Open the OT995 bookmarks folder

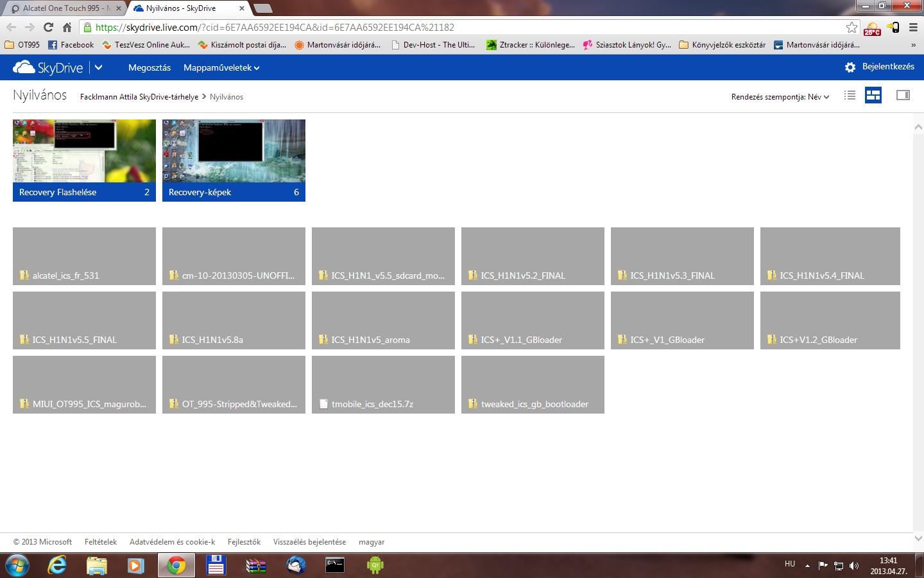click(x=22, y=45)
